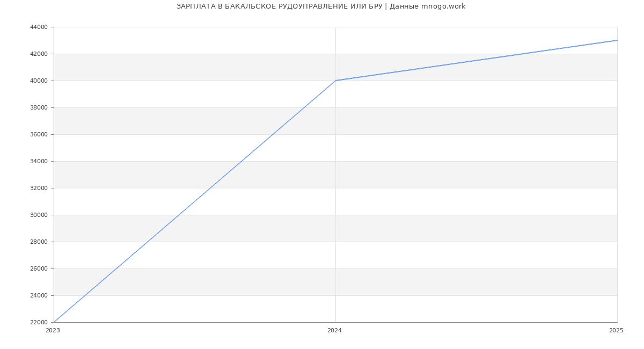Click the 22000 y-axis label
The image size is (644, 349).
39,323
